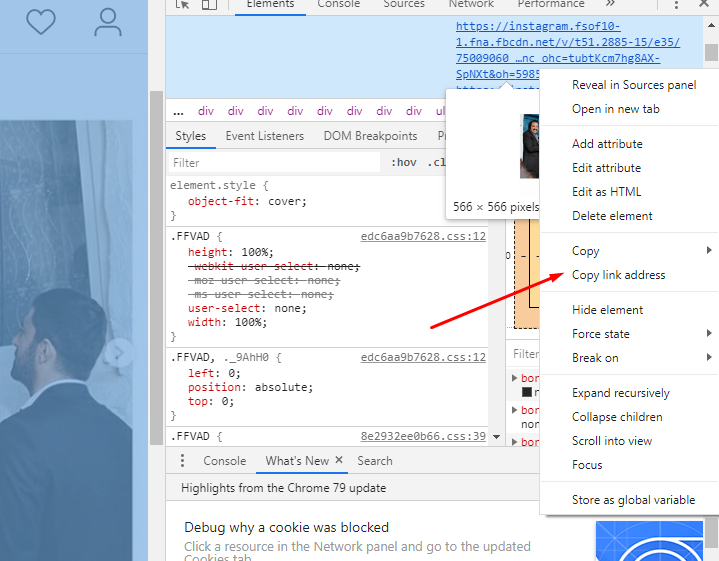Choose Copy link address
Screen dimensions: 719x561
click(x=618, y=275)
